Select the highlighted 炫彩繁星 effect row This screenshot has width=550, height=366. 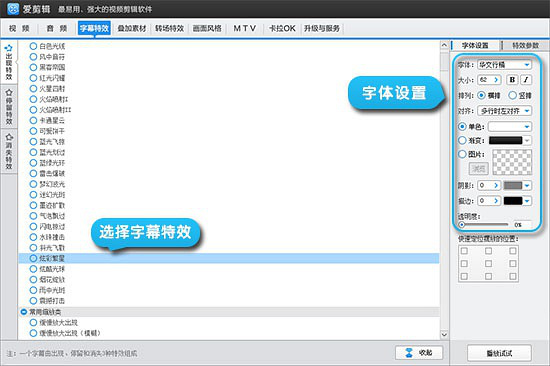pos(229,258)
